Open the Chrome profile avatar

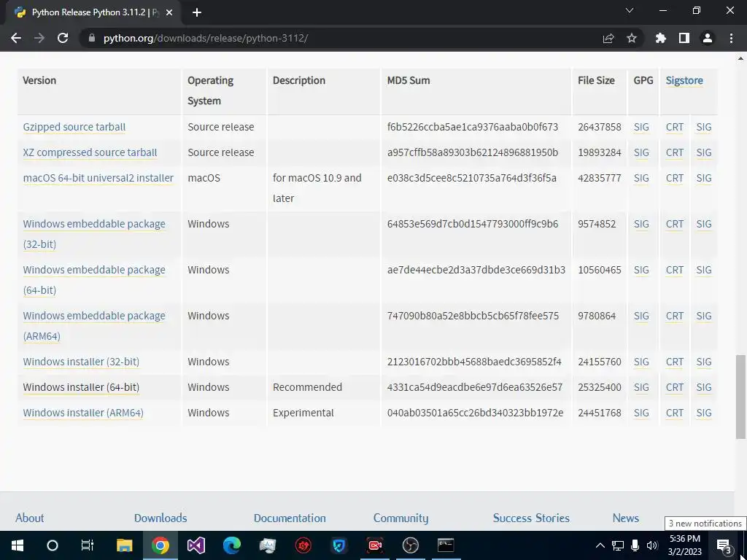coord(708,38)
